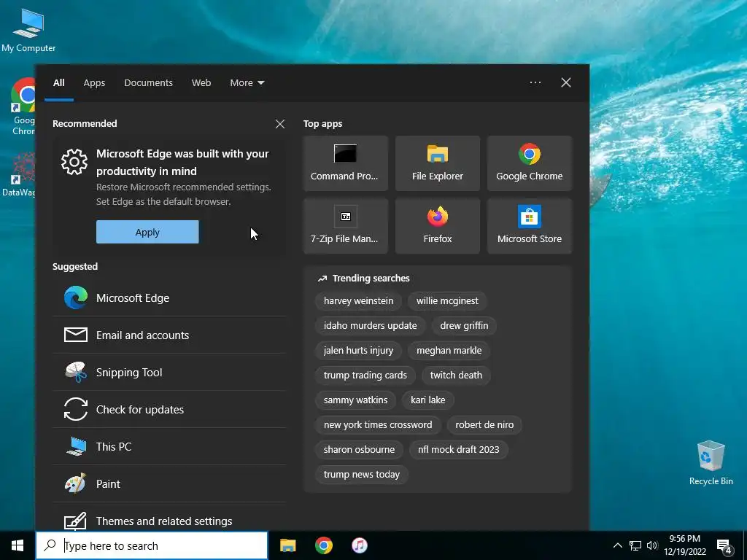Image resolution: width=747 pixels, height=560 pixels.
Task: Launch Google Chrome tile in Top apps
Action: (x=530, y=163)
